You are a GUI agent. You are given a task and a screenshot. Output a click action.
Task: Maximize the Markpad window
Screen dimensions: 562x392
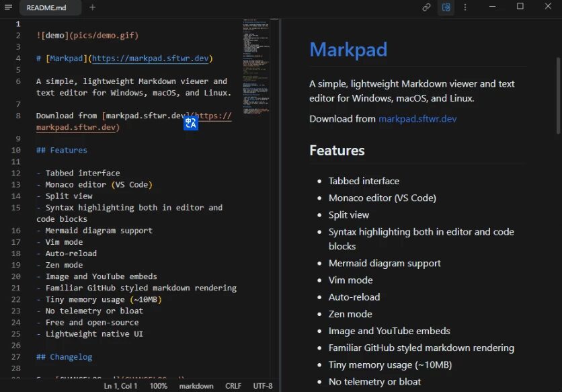520,7
